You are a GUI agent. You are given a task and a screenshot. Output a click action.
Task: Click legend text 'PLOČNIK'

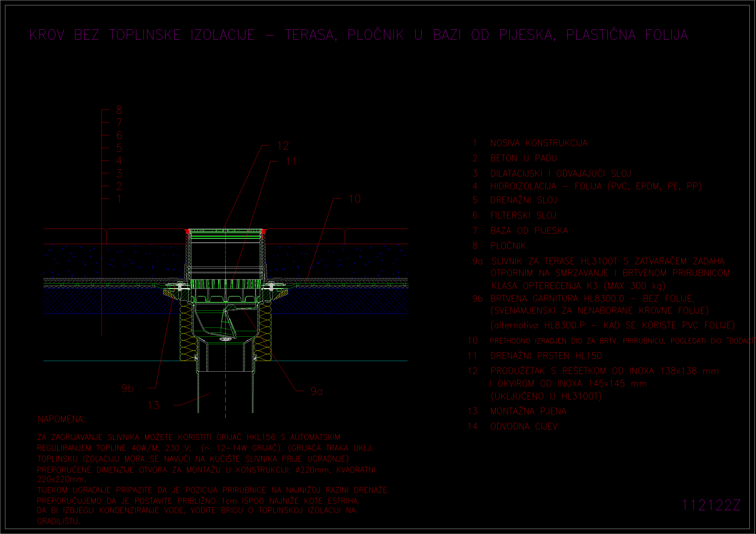click(x=508, y=245)
